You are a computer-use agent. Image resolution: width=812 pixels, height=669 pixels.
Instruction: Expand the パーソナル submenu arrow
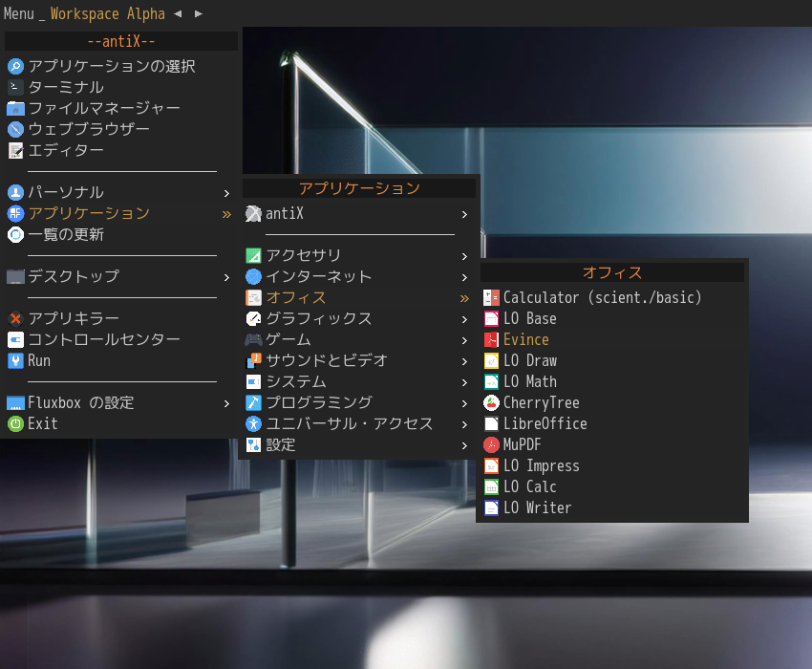(x=226, y=193)
